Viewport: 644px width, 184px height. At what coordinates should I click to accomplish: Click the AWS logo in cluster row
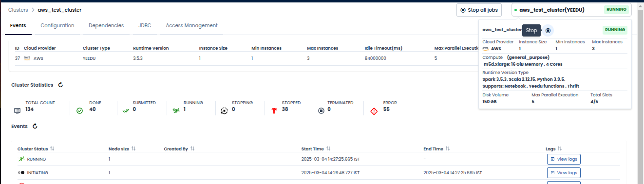tap(27, 58)
